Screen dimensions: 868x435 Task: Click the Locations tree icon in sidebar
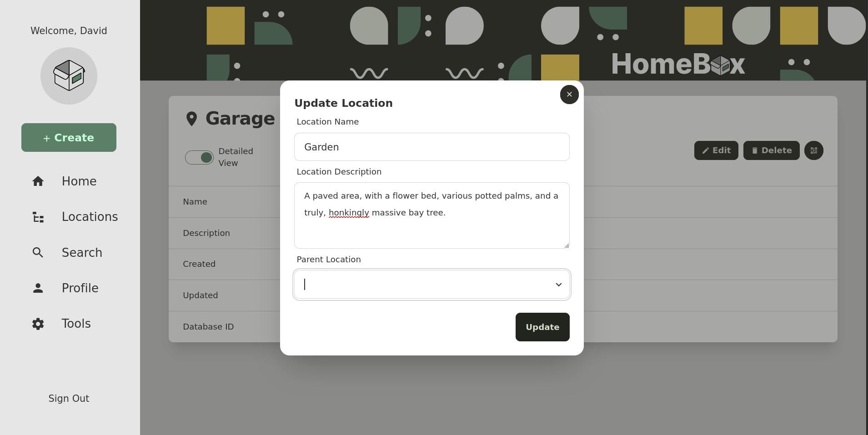(x=38, y=217)
